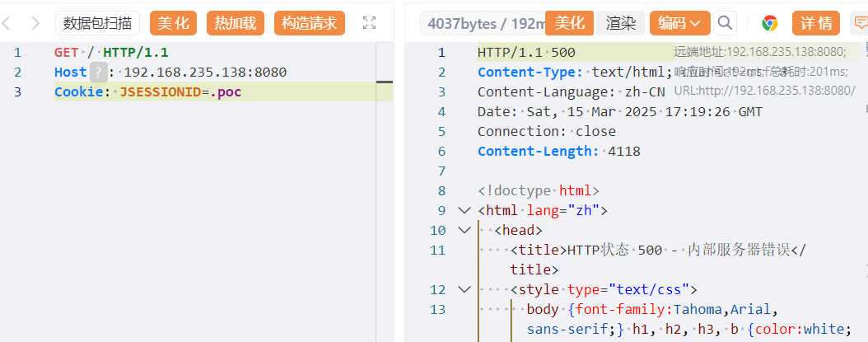The width and height of the screenshot is (868, 342).
Task: Click the question mark icon beside Host
Action: [x=98, y=73]
